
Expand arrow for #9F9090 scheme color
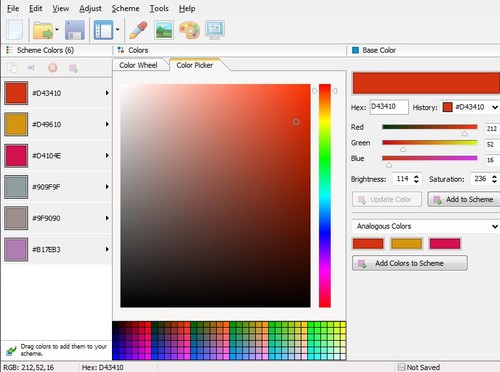click(107, 218)
